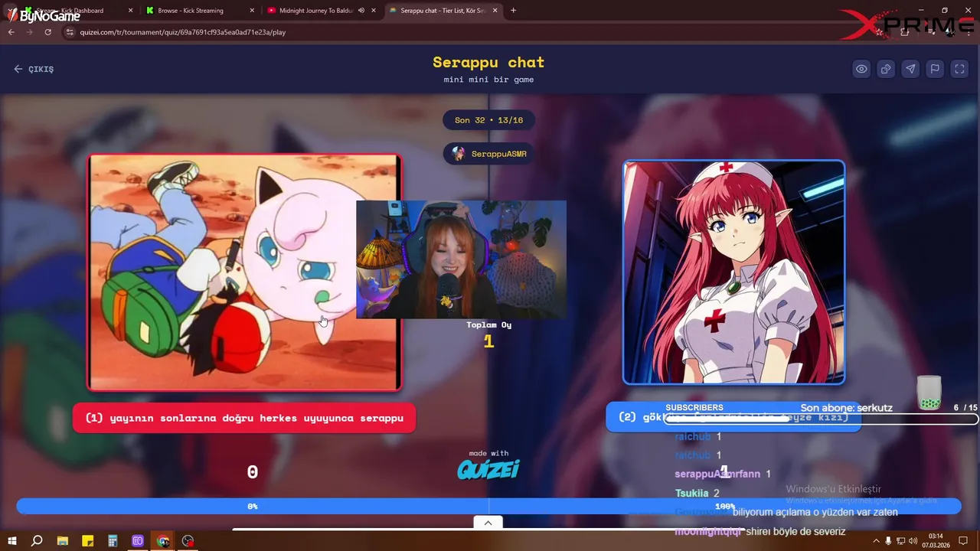Open Windows taskbar search
The width and height of the screenshot is (980, 551).
(x=37, y=541)
